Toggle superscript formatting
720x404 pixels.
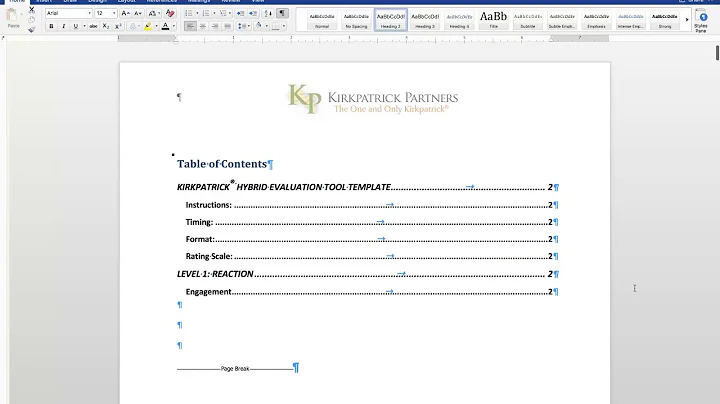point(118,26)
